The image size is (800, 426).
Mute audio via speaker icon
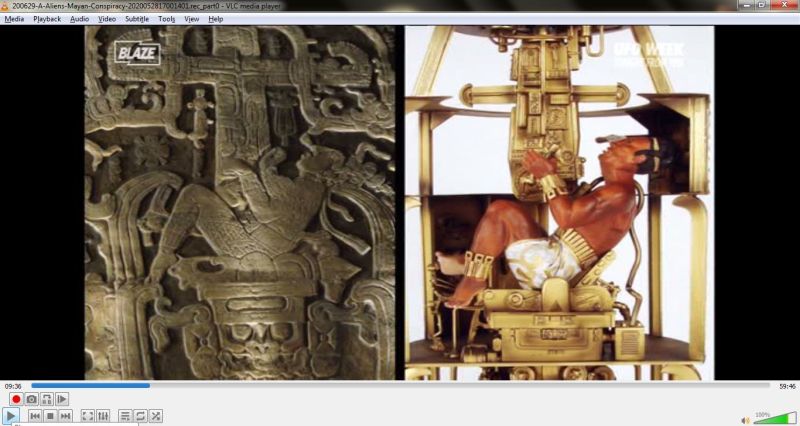click(745, 419)
